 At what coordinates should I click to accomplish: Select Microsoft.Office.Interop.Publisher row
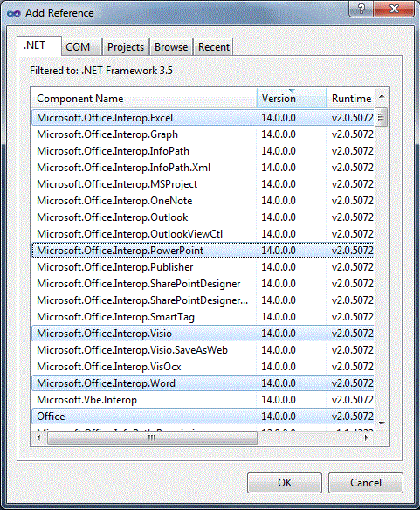tap(203, 267)
